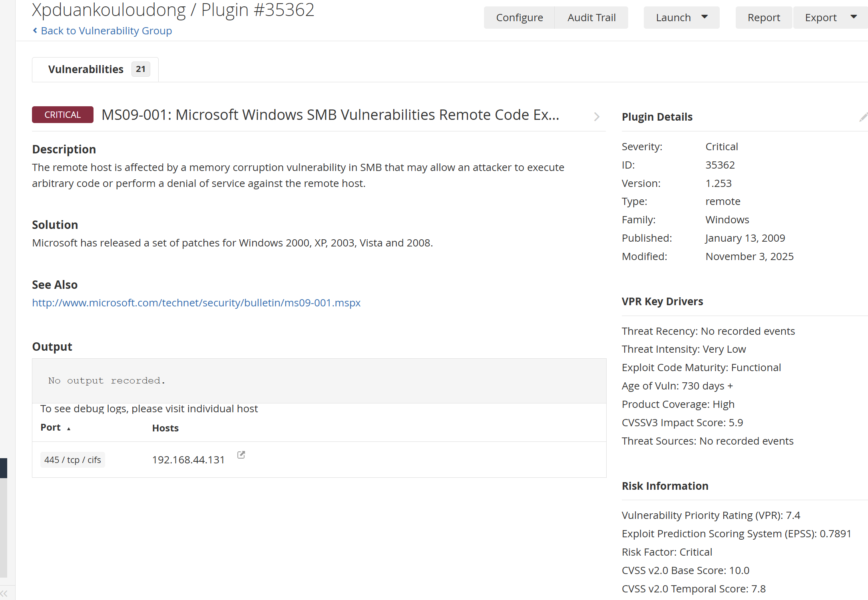Sort by Port column arrow

coord(69,429)
